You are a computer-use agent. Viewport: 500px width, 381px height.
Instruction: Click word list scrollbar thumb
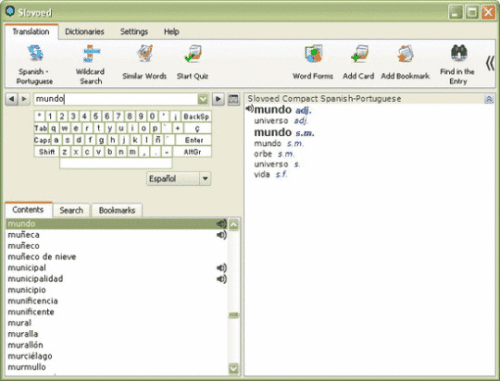[x=234, y=315]
